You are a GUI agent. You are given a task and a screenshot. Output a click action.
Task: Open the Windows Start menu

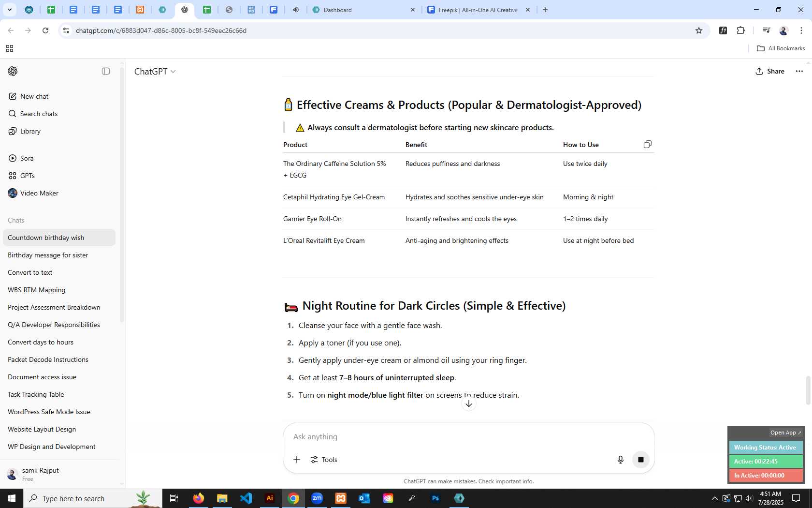(12, 498)
